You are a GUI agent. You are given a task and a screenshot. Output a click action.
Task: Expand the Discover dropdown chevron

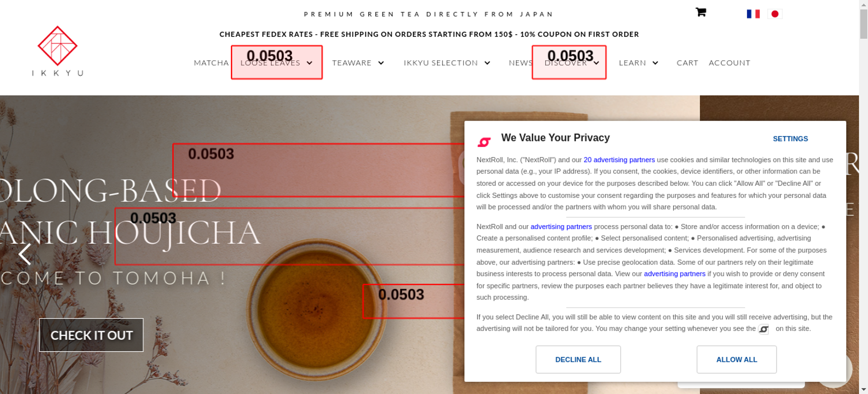[597, 63]
